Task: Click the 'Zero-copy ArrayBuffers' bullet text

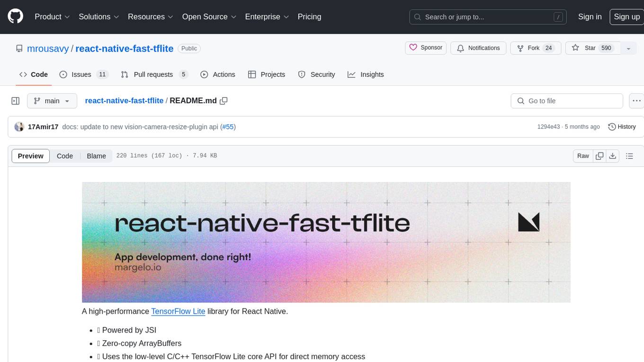Action: point(142,344)
